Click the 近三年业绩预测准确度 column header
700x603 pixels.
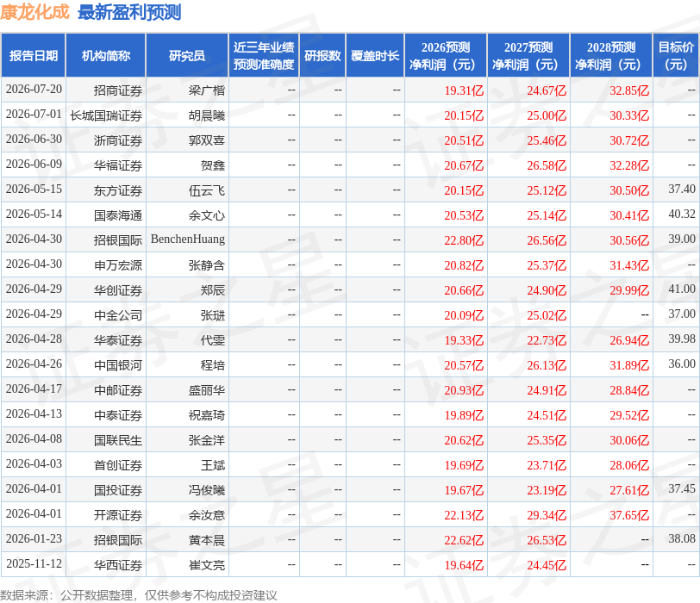[x=264, y=55]
